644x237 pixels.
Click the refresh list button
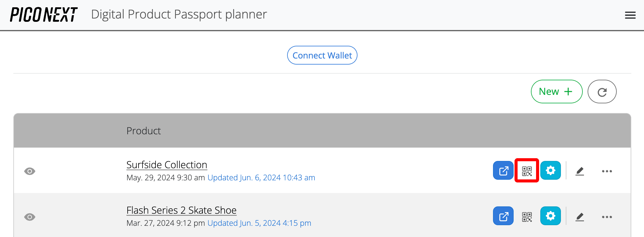[602, 92]
